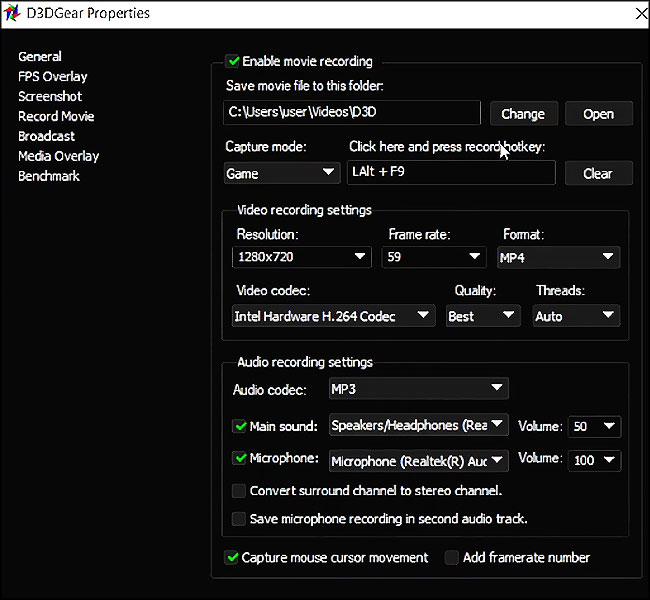Expand the Microphone device dropdown
Image resolution: width=650 pixels, height=600 pixels.
tap(419, 461)
